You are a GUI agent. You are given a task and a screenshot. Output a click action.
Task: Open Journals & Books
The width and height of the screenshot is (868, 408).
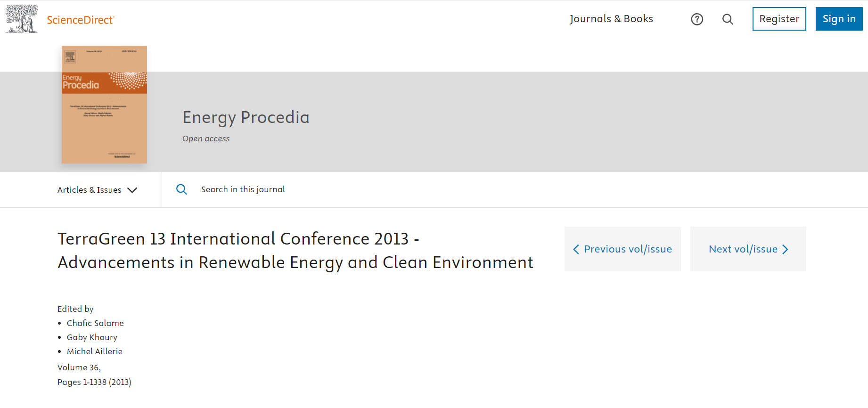point(611,19)
